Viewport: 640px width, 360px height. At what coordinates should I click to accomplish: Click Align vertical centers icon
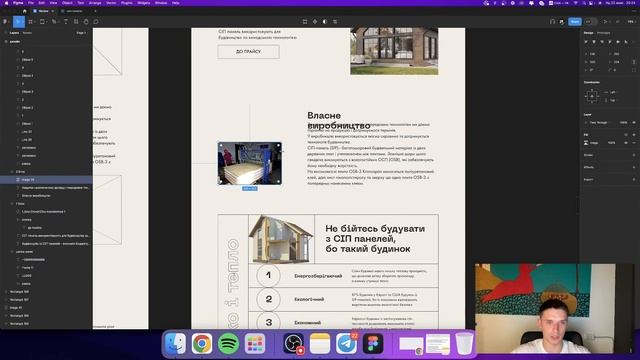tap(618, 42)
